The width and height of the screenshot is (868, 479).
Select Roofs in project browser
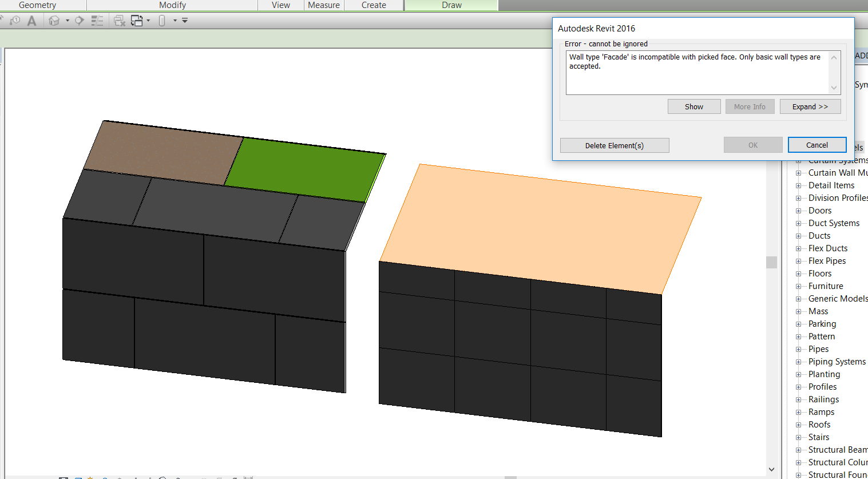(x=819, y=425)
